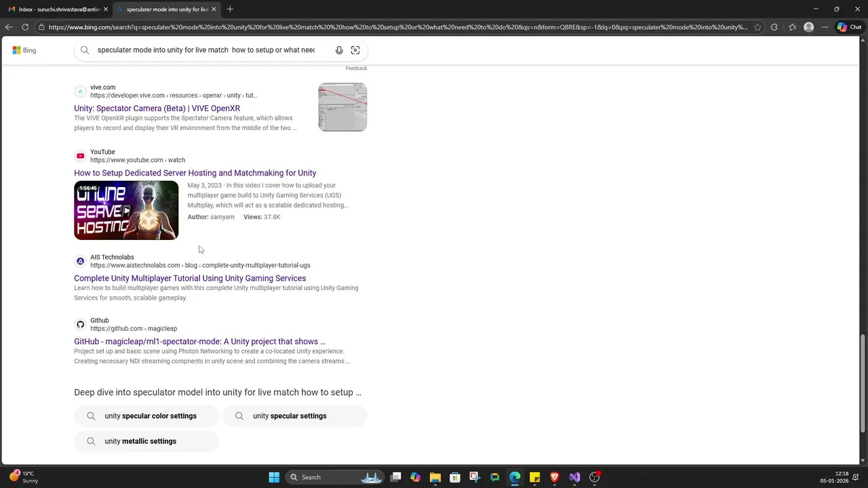Open the VIVE result thumbnail image
Viewport: 868px width, 488px height.
(342, 107)
